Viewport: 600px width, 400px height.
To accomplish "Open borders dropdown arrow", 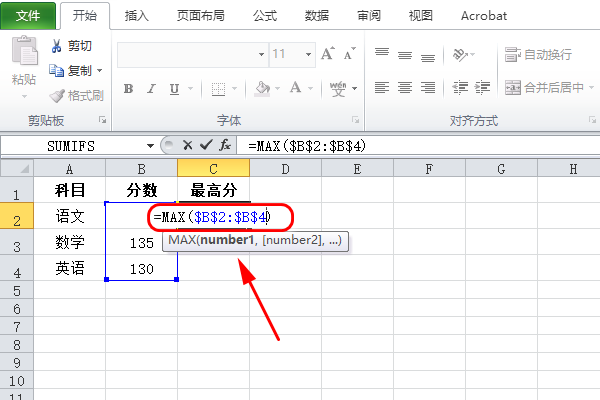I will [235, 89].
